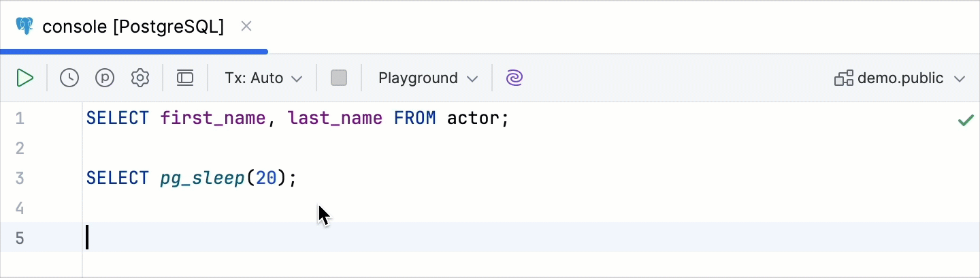Click the pg_sleep function call
Viewport: 980px width, 278px height.
tap(202, 179)
